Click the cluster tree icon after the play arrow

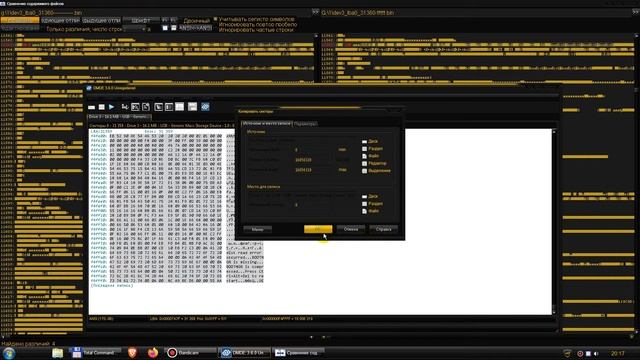pyautogui.click(x=125, y=107)
